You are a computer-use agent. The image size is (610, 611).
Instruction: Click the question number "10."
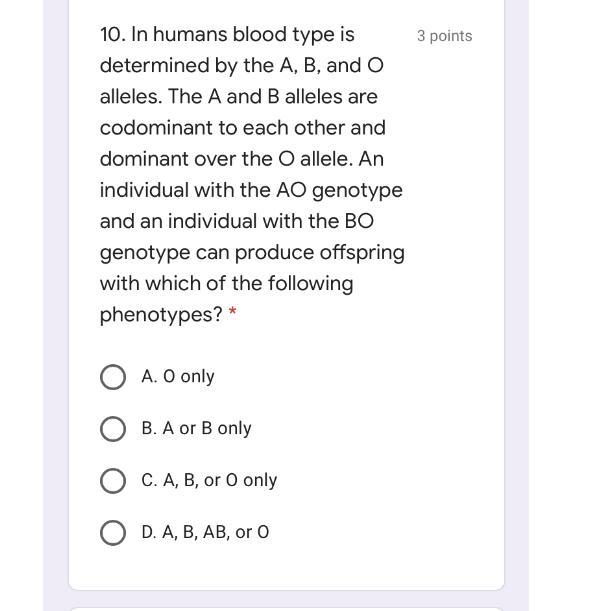112,35
